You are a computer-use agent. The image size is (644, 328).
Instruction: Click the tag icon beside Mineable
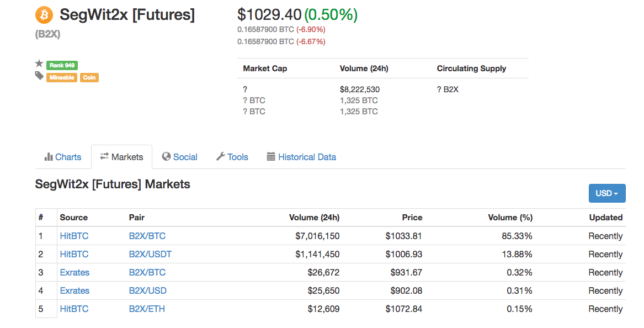pyautogui.click(x=39, y=76)
